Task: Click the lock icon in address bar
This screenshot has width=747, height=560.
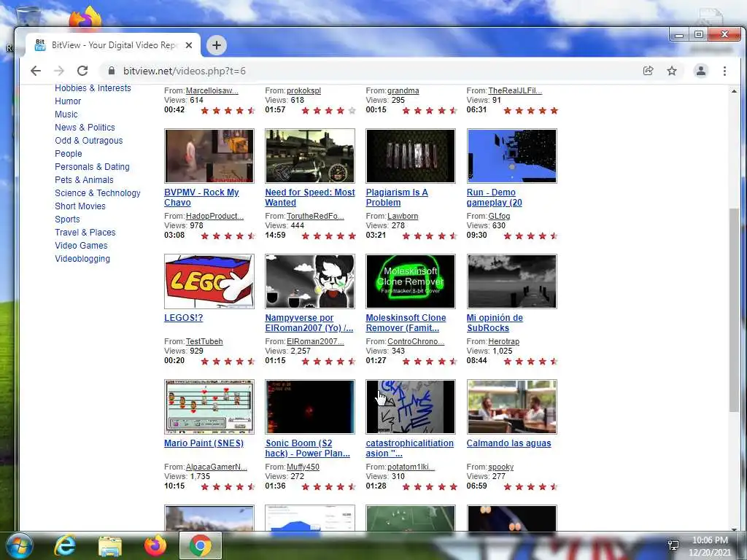Action: pos(112,71)
